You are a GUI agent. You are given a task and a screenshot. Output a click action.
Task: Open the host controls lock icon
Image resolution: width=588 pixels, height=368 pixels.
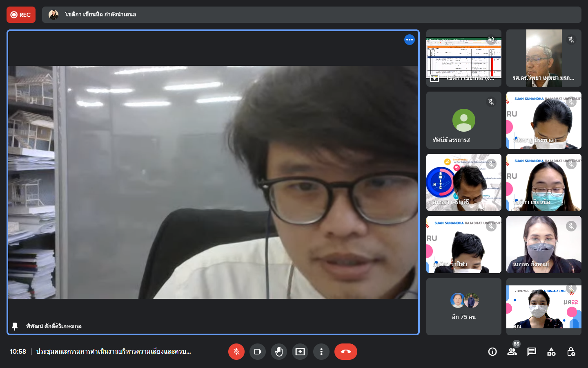[571, 352]
